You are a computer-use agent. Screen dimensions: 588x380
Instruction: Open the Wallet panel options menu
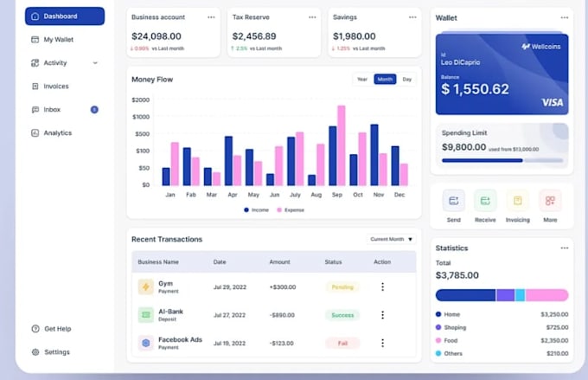(565, 17)
